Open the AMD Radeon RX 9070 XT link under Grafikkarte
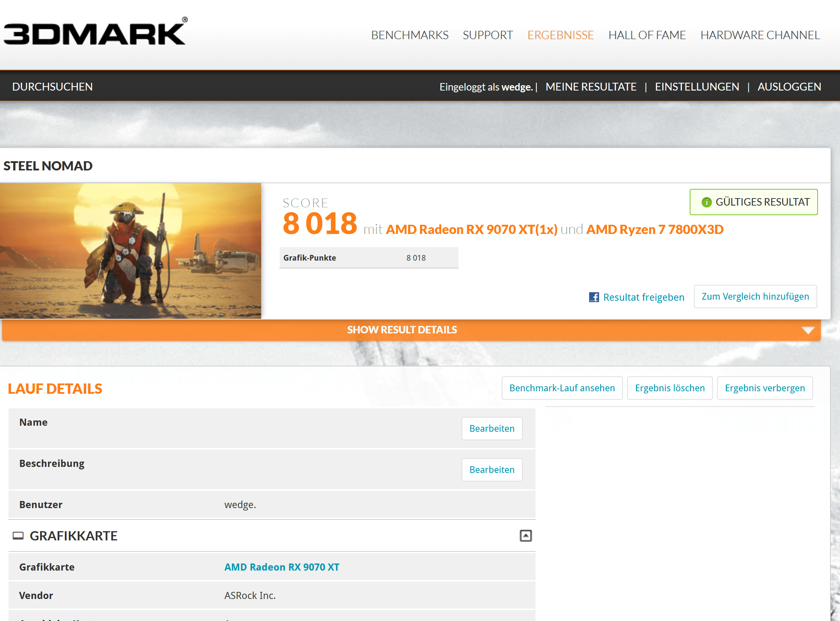Viewport: 840px width, 621px height. 281,567
